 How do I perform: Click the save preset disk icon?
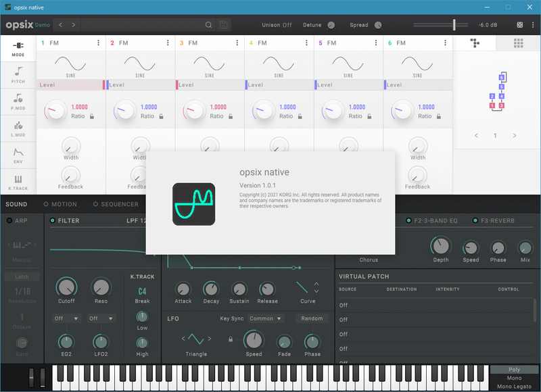click(x=224, y=25)
